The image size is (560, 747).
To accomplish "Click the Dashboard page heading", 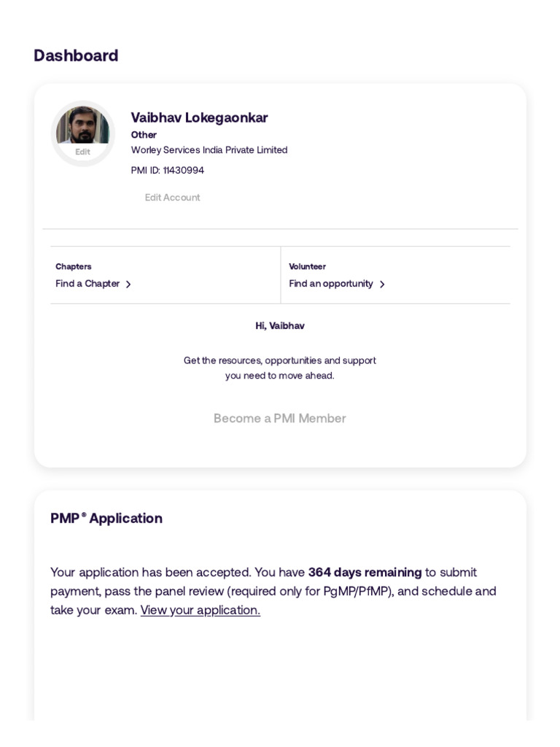I will [76, 55].
